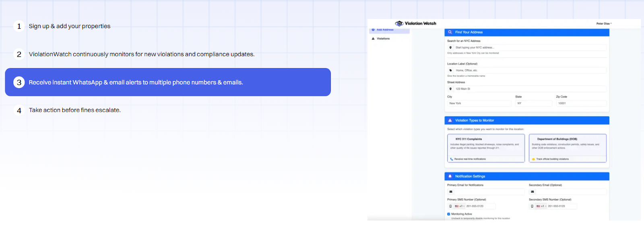Click the plus icon beside Add Address
The width and height of the screenshot is (644, 225).
tap(373, 30)
